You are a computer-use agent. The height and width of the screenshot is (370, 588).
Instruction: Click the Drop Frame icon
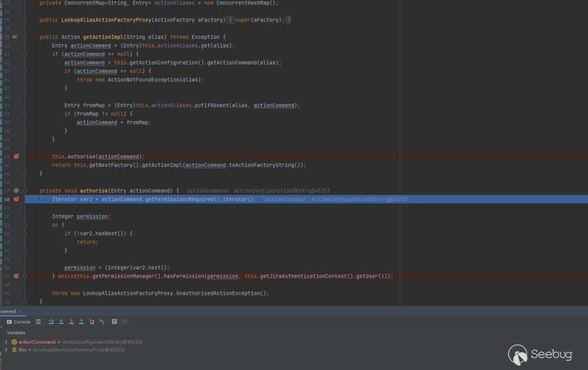[x=91, y=322]
